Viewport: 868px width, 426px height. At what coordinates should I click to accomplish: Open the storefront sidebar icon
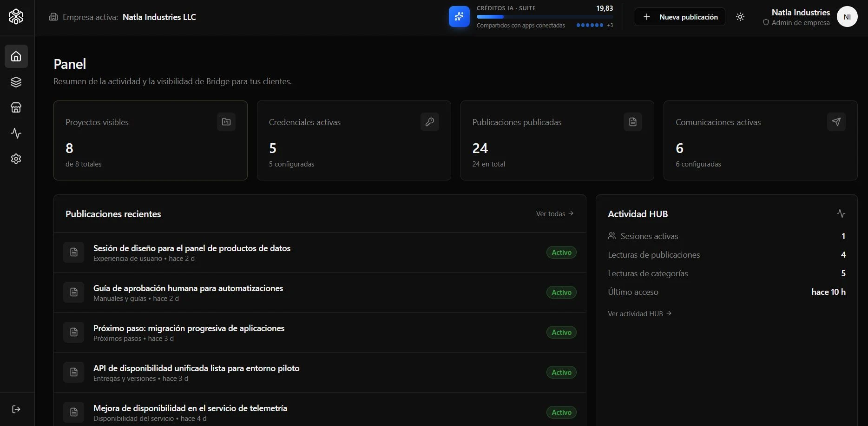(x=16, y=107)
